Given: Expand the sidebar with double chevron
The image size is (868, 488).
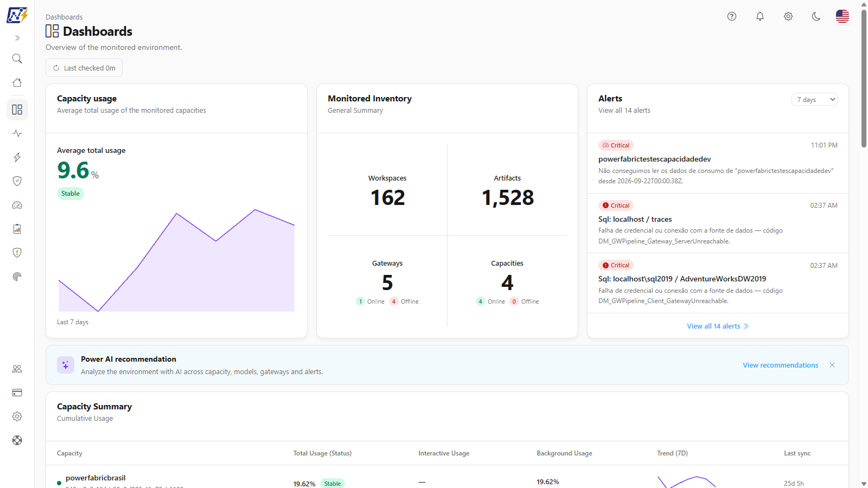Looking at the screenshot, I should click(x=17, y=38).
